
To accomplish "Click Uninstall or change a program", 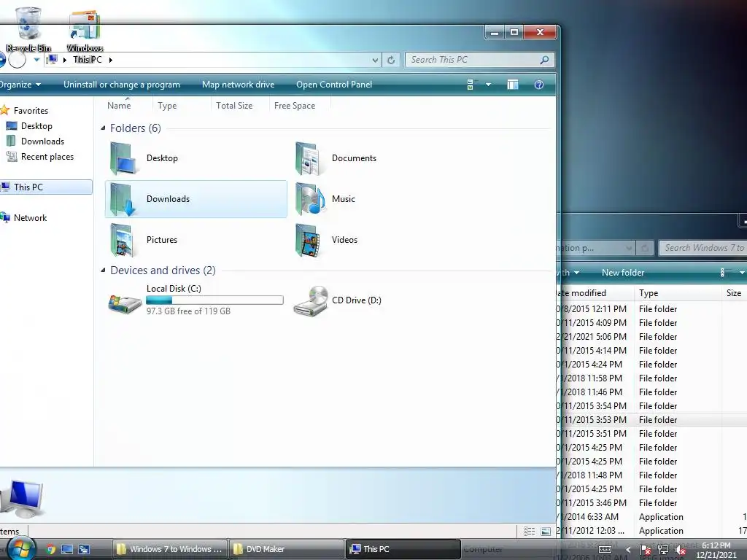I will point(122,85).
